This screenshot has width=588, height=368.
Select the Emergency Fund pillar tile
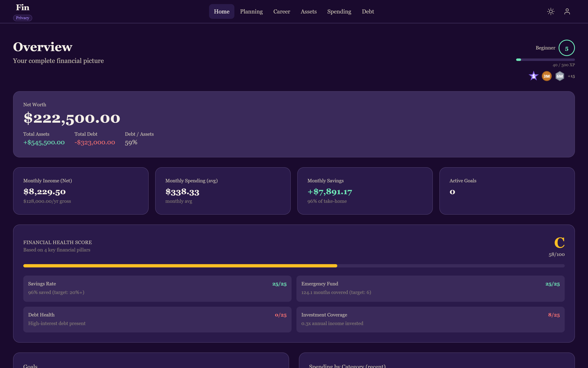431,289
